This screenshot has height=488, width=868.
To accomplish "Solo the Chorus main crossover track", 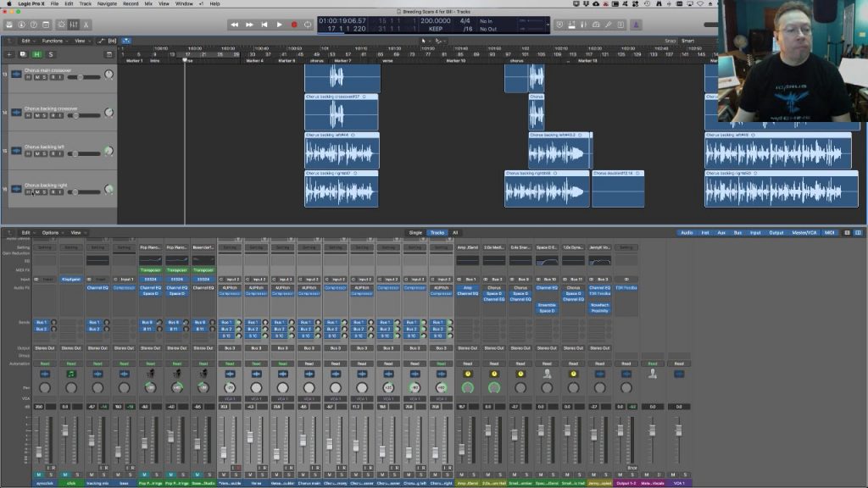I will [44, 78].
